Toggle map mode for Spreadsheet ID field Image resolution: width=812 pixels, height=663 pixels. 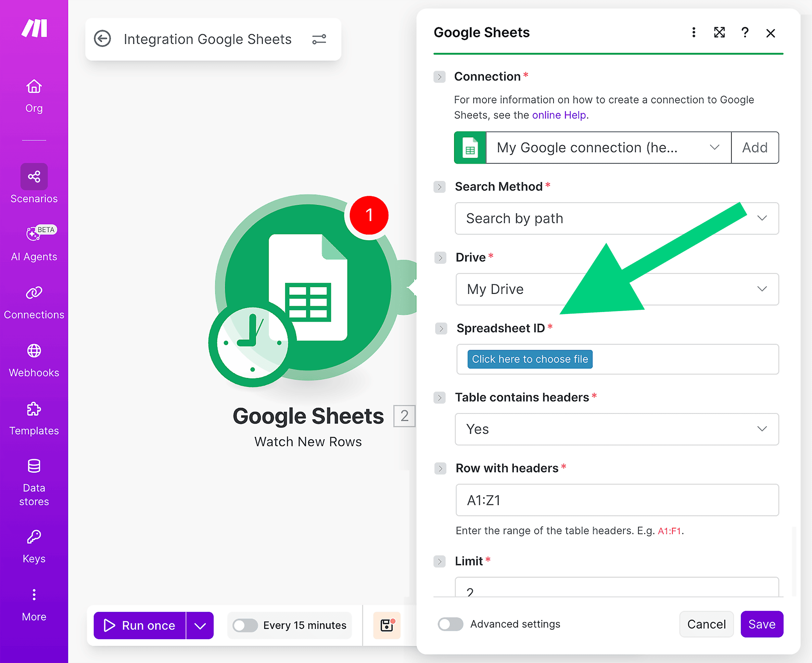pos(441,329)
